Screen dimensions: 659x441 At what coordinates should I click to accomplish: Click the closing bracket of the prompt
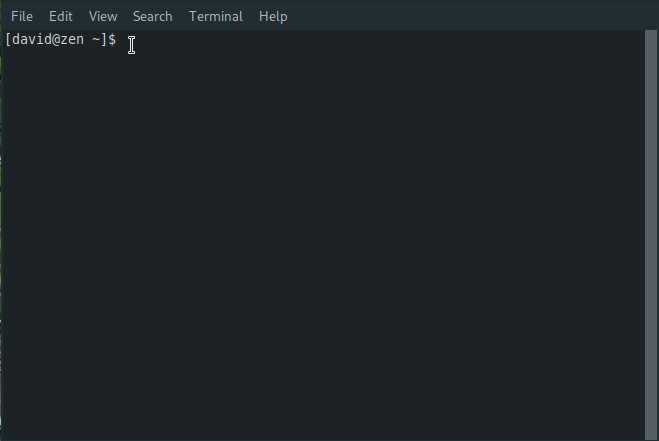coord(104,40)
